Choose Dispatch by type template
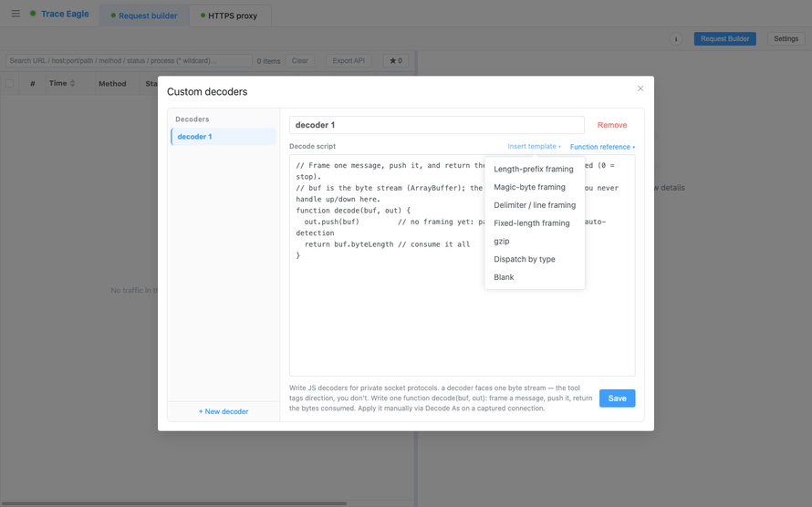The height and width of the screenshot is (507, 812). (535, 259)
